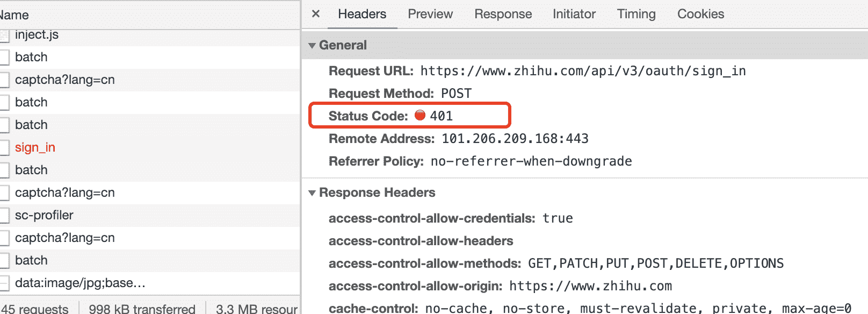
Task: Click the sc-profiler request row
Action: [44, 215]
